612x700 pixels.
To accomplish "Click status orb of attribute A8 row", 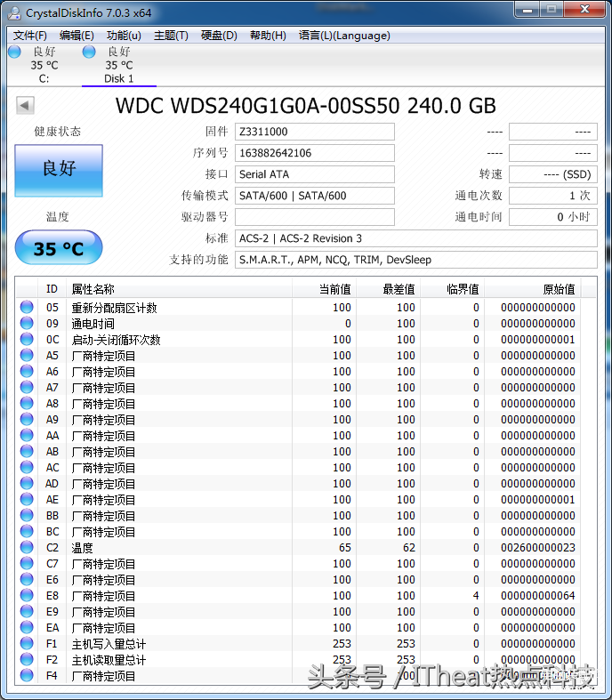I will coord(27,403).
